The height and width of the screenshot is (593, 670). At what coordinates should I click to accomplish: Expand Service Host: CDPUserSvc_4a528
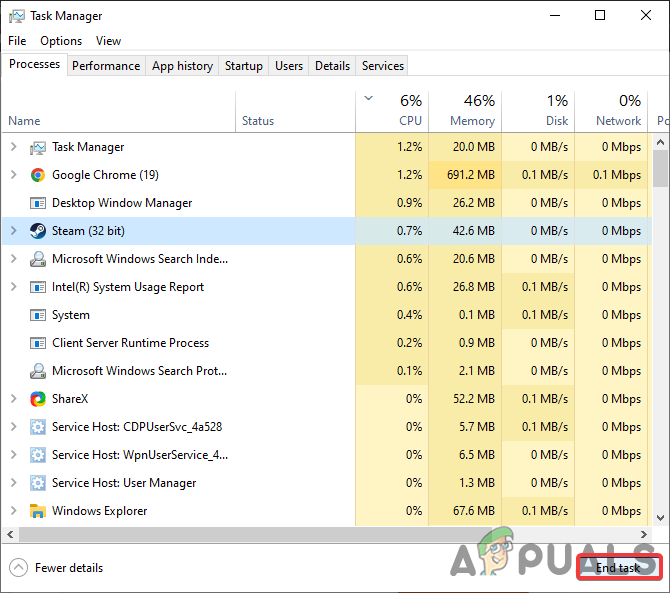click(14, 427)
